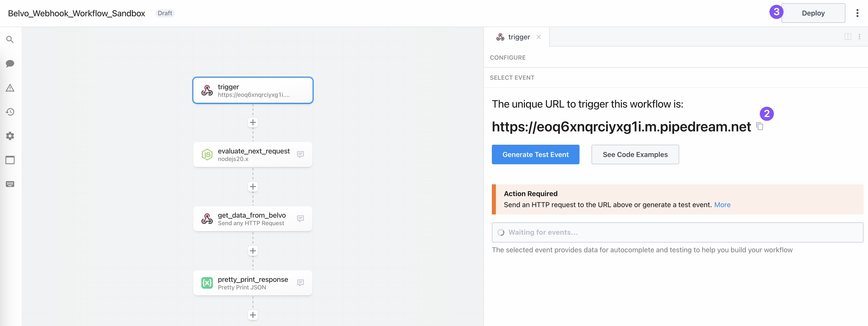Add step below get_data_from_belvo node

coord(253,251)
